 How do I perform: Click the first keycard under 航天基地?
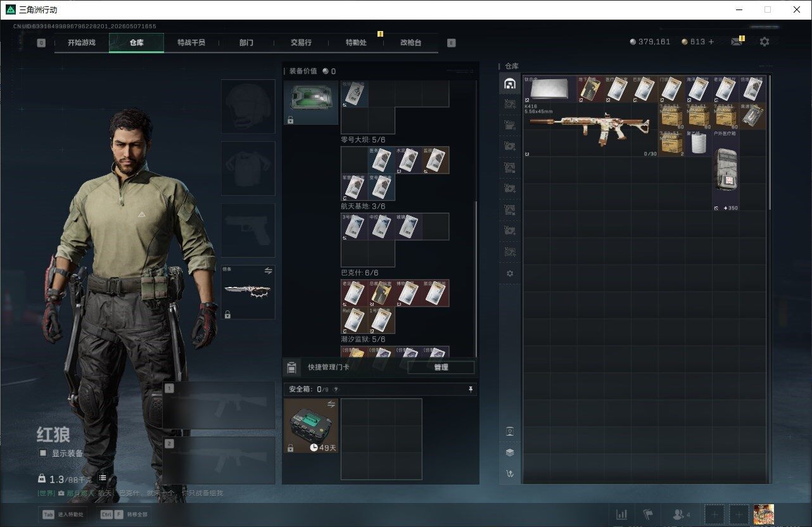point(354,227)
